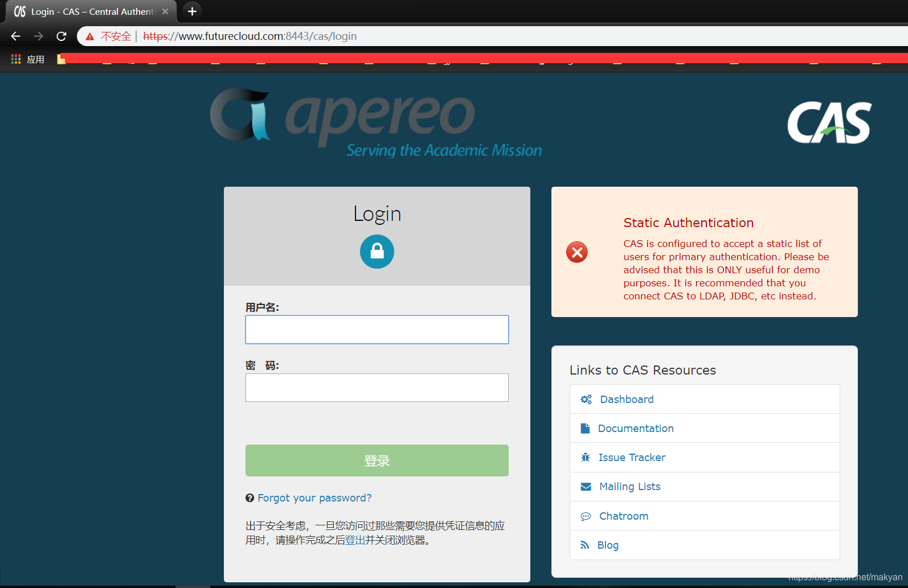The height and width of the screenshot is (588, 908).
Task: Focus the 密码 password field
Action: point(377,388)
